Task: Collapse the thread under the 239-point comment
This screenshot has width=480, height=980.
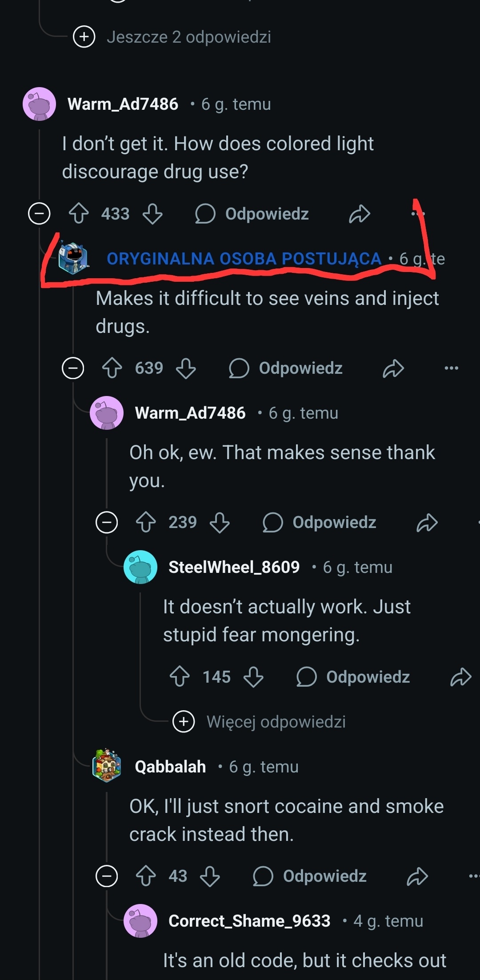Action: [107, 522]
